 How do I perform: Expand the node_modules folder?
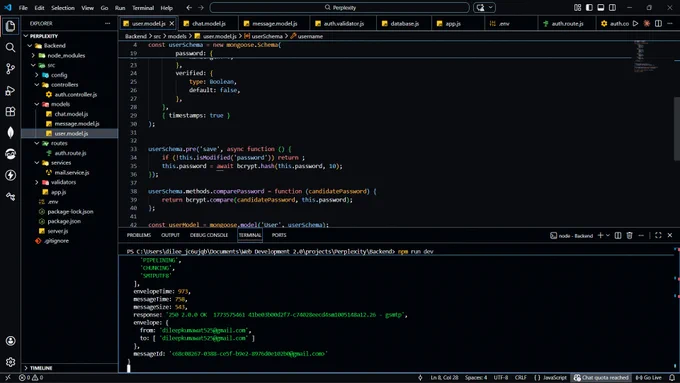(33, 56)
